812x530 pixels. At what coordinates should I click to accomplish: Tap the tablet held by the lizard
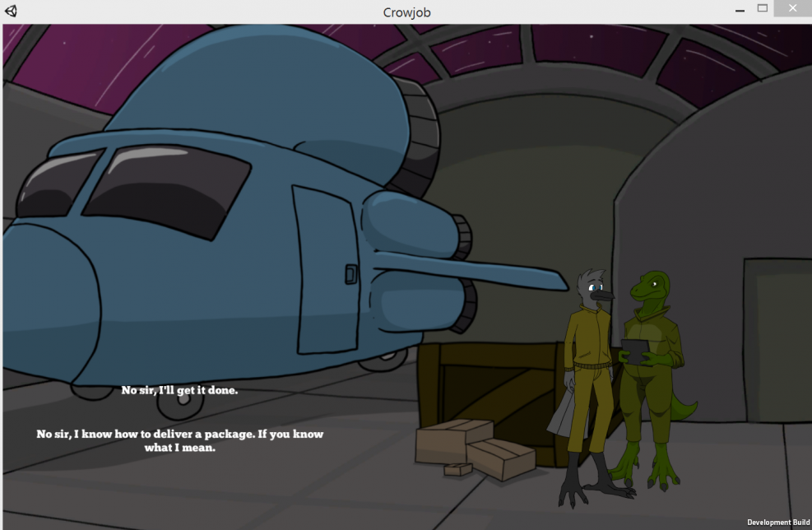pos(636,349)
